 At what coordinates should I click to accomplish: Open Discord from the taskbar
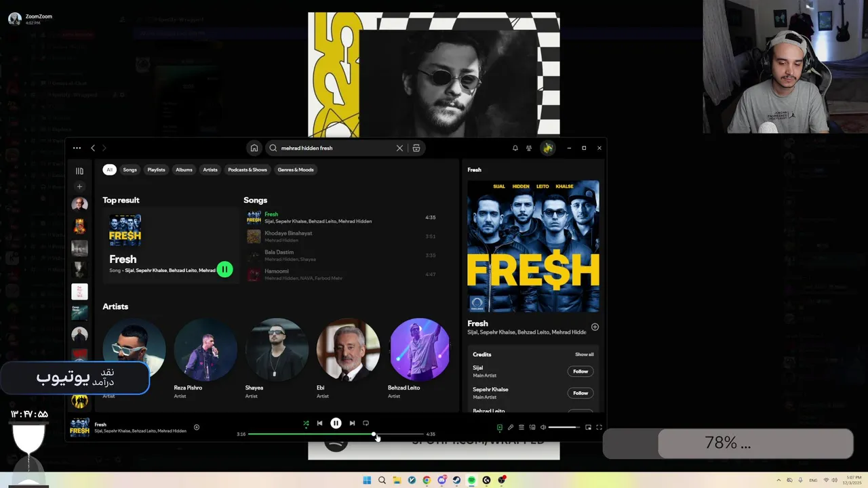tap(441, 480)
